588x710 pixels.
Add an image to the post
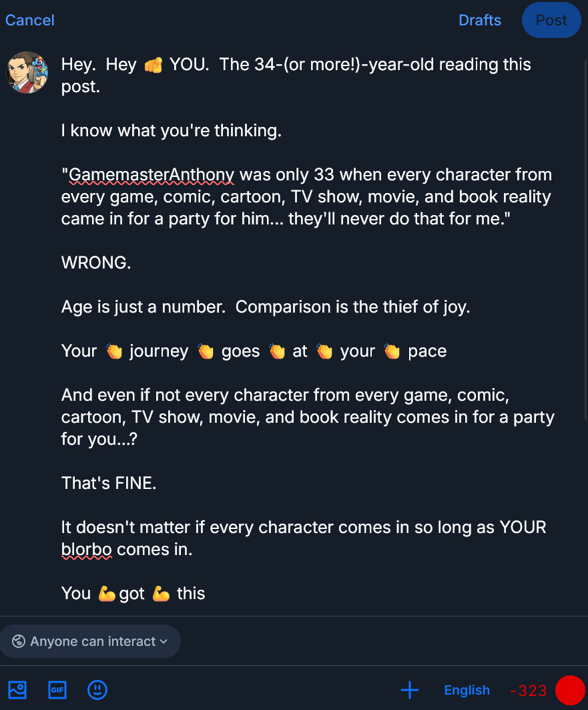(x=17, y=690)
